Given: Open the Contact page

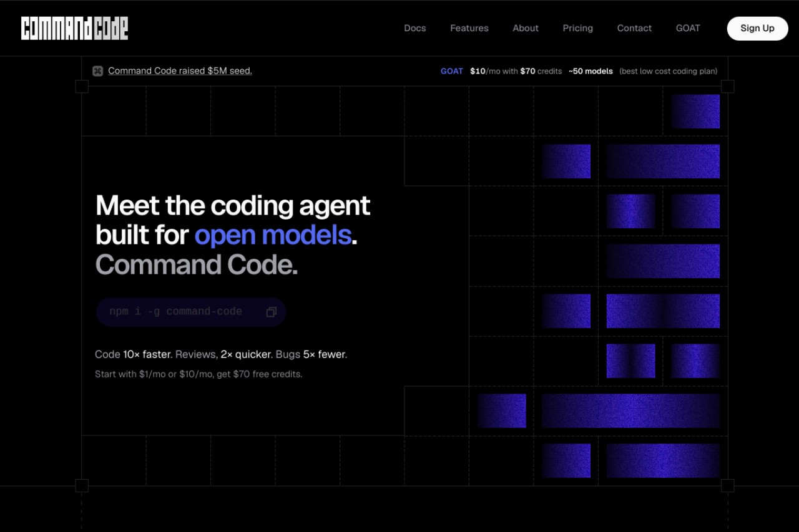Looking at the screenshot, I should [x=634, y=28].
